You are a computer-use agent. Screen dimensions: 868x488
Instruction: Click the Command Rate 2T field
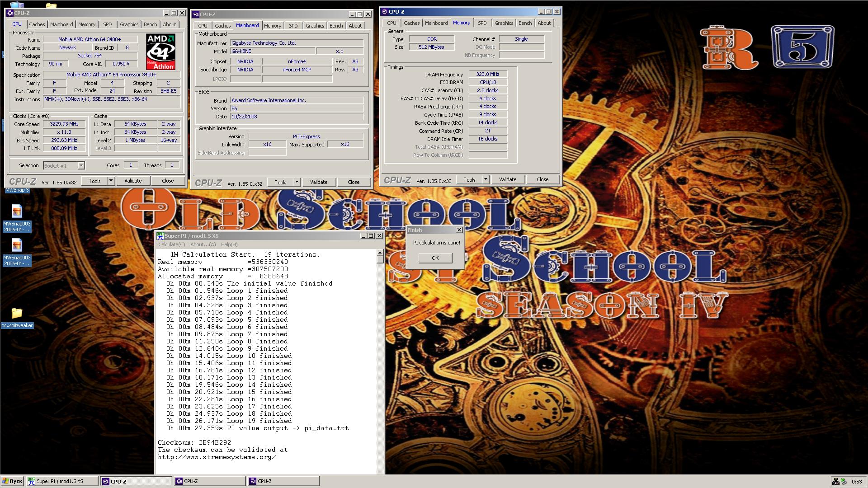pyautogui.click(x=488, y=131)
